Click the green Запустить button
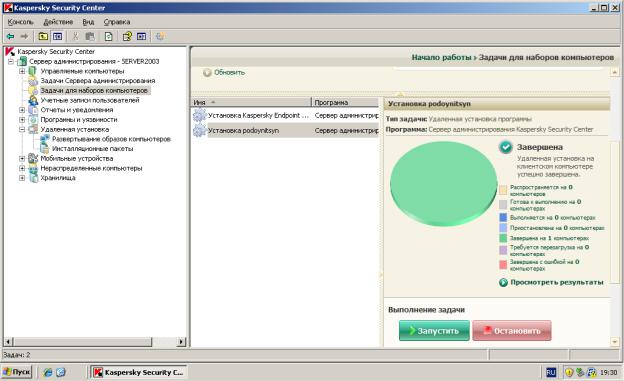Viewport: 624px width, 381px height. coord(434,330)
